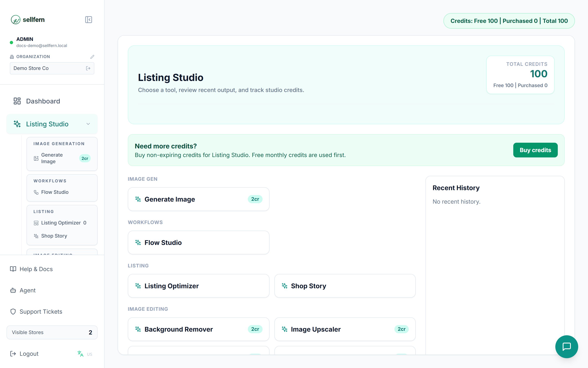Open Dashboard in the sidebar
The height and width of the screenshot is (368, 588).
(x=52, y=101)
